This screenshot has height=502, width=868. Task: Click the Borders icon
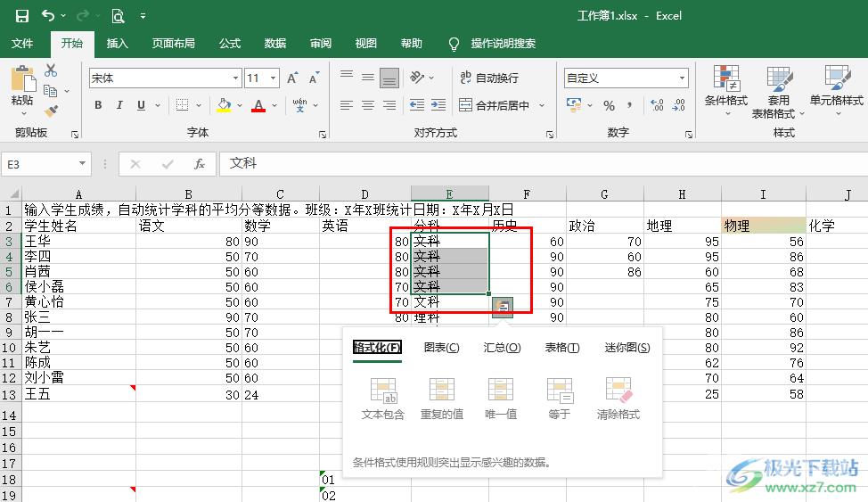pyautogui.click(x=182, y=104)
